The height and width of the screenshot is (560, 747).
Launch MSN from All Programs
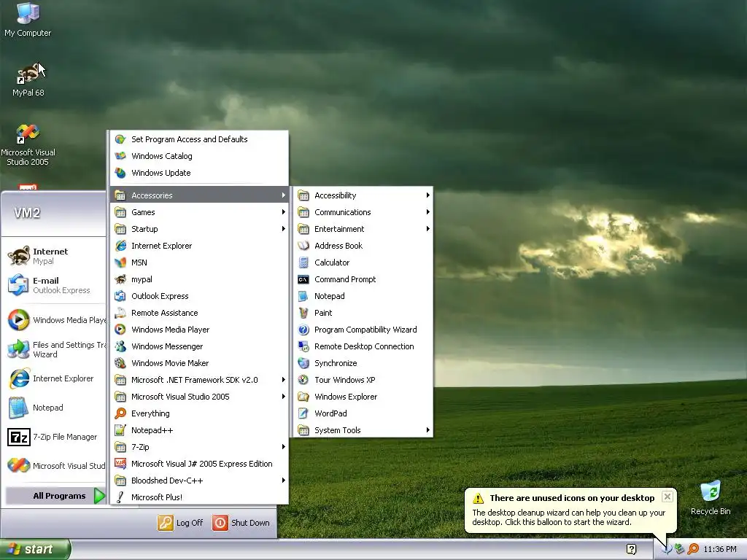[x=199, y=262]
